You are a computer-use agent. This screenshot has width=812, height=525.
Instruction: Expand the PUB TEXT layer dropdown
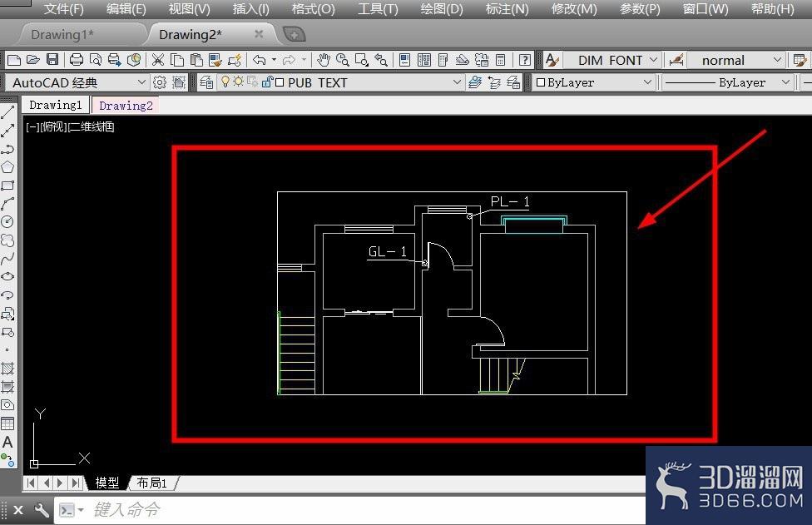tap(457, 82)
